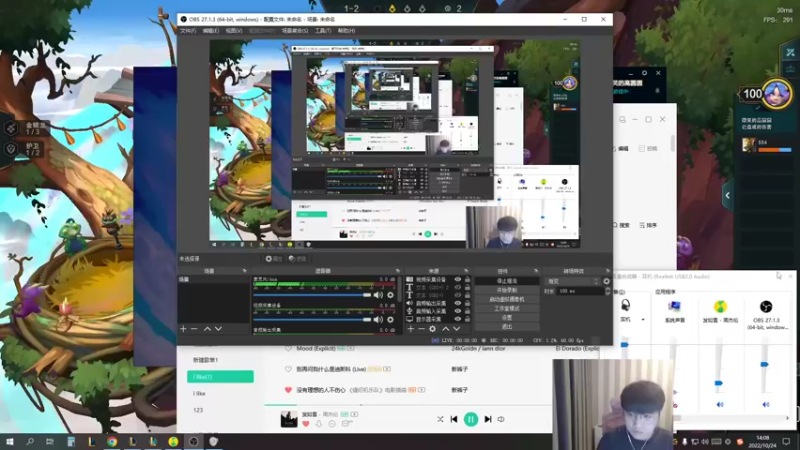The width and height of the screenshot is (800, 450).
Task: Open the Edit menu in OBS
Action: coord(211,31)
